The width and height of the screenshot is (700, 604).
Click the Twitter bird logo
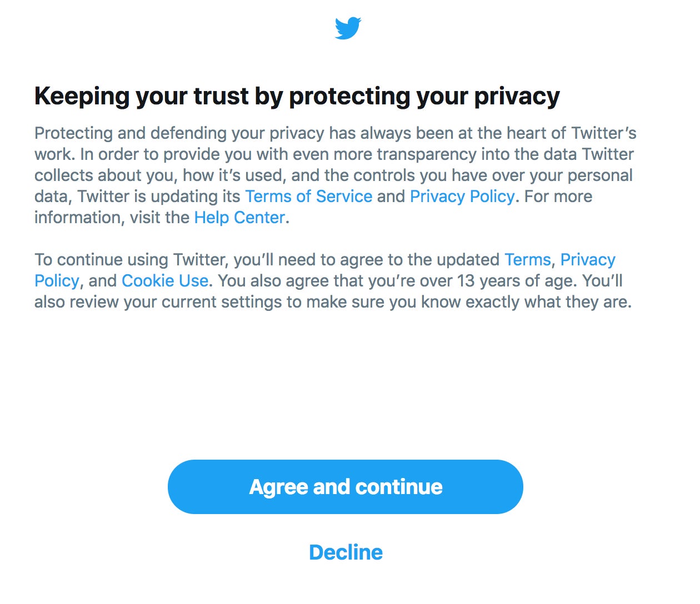pos(348,28)
